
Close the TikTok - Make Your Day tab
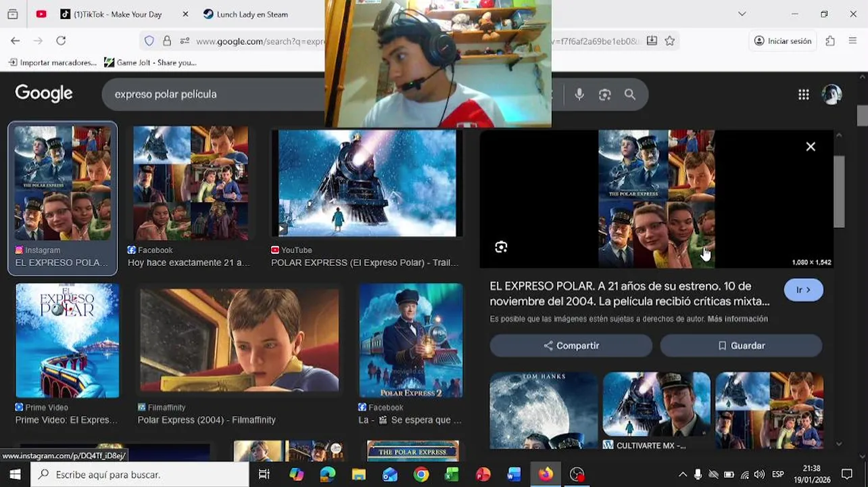(185, 14)
